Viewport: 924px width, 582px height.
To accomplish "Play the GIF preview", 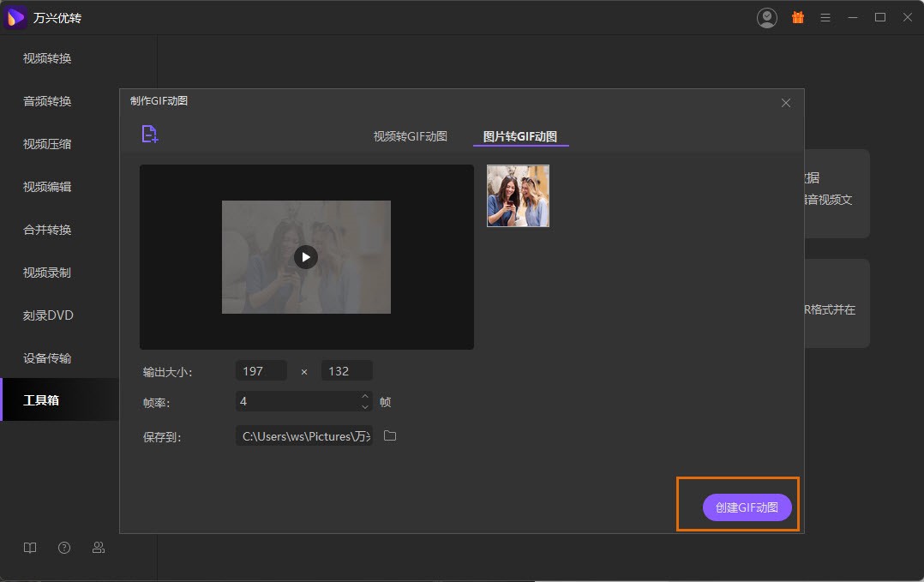I will coord(306,256).
